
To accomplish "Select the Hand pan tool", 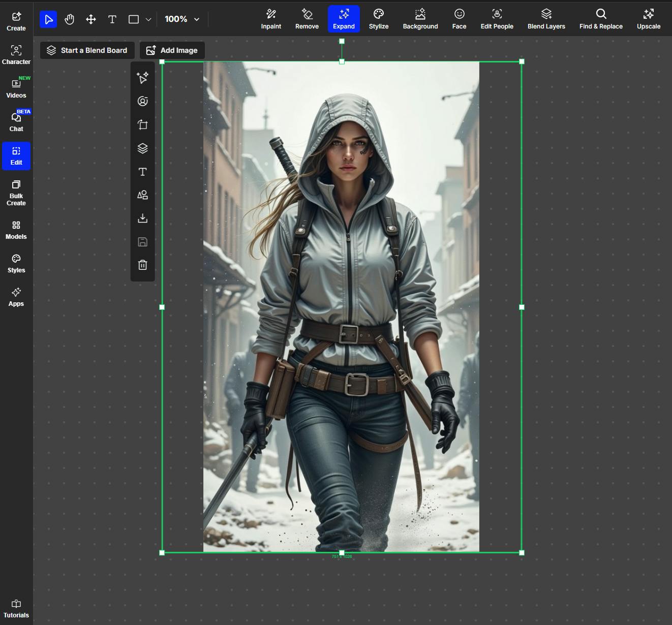I will pos(70,19).
